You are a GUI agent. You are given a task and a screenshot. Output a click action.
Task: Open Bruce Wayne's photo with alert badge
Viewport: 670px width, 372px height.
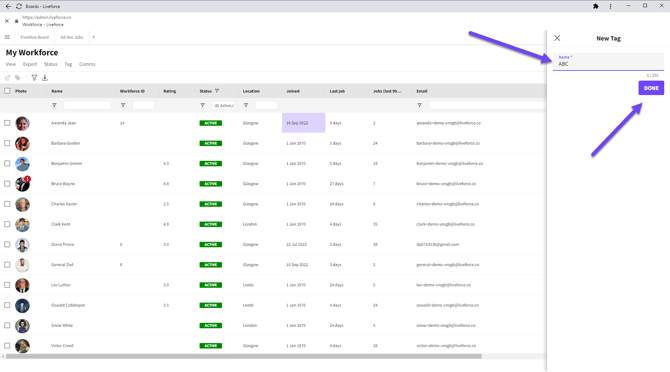tap(22, 184)
